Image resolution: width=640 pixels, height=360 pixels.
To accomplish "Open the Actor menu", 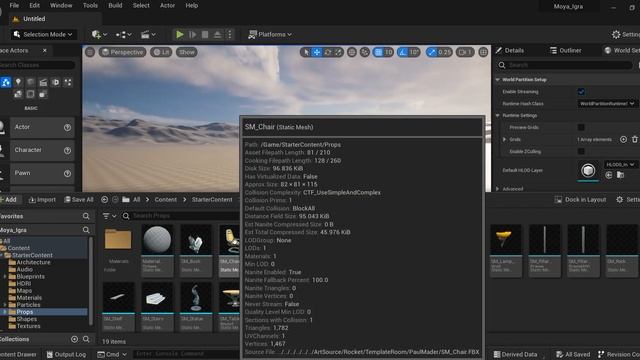I will pos(167,5).
